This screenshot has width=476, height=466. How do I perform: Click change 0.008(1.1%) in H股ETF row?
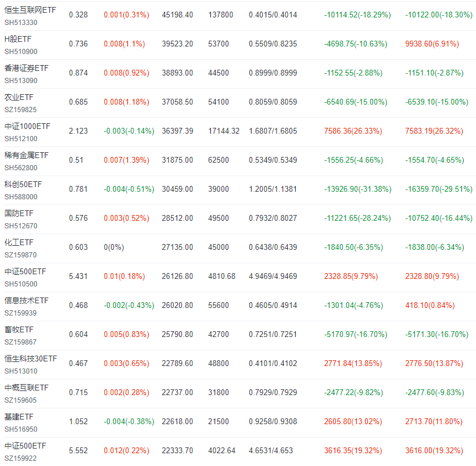(x=124, y=44)
